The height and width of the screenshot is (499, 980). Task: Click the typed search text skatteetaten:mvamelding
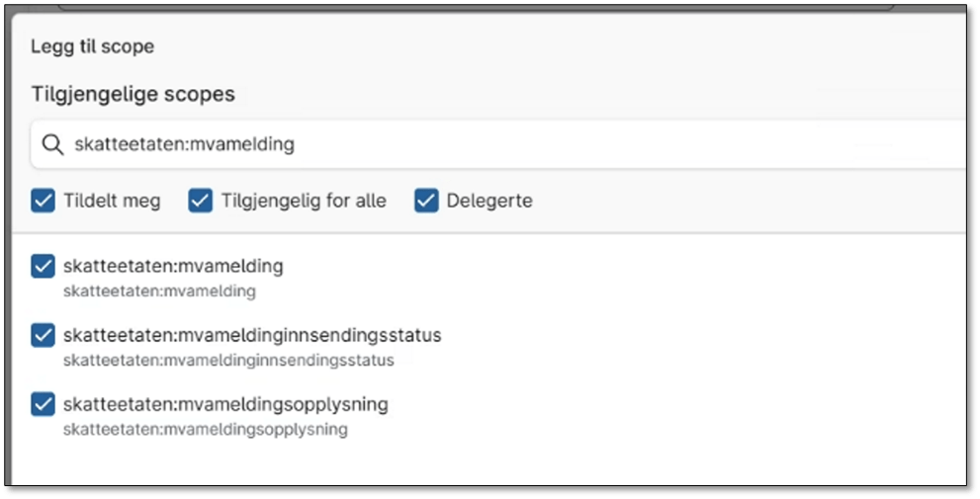point(185,144)
